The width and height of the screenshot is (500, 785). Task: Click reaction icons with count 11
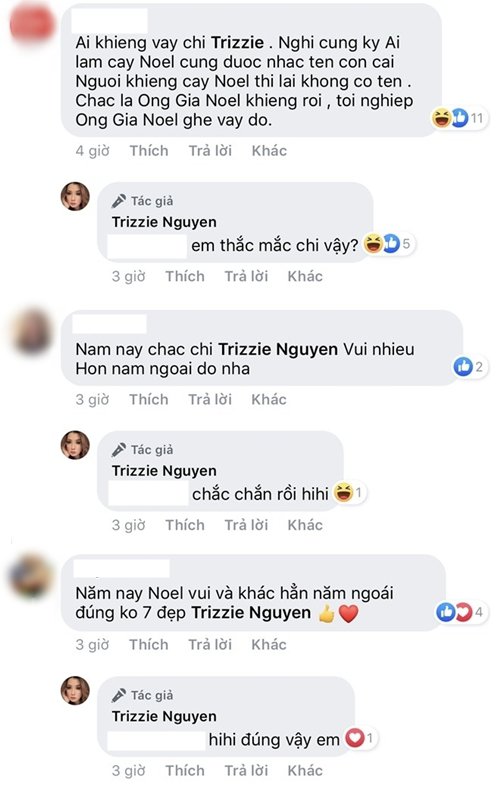pyautogui.click(x=459, y=118)
